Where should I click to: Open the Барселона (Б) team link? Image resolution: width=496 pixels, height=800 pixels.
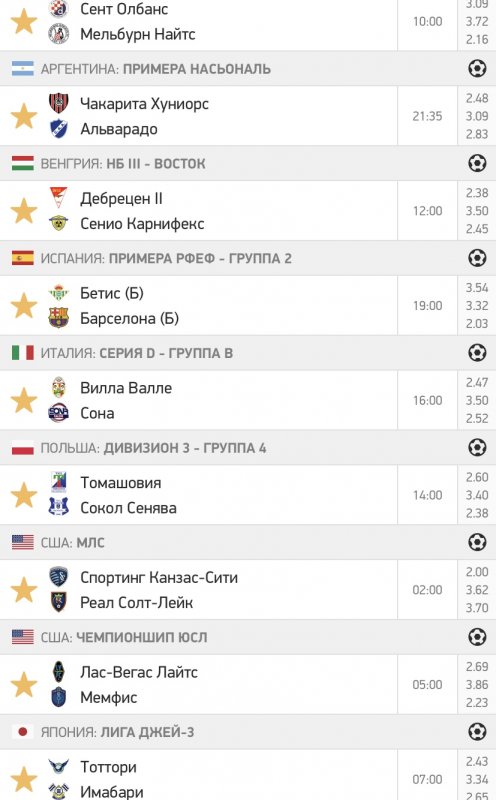130,318
